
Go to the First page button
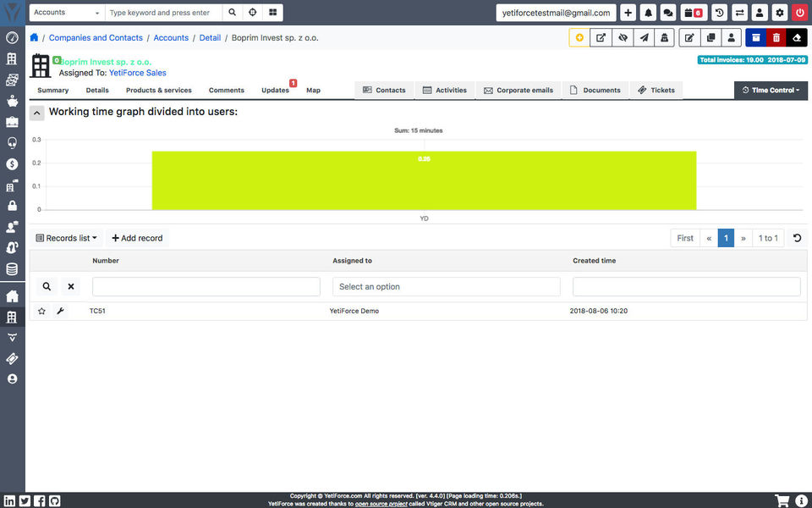[x=685, y=238]
